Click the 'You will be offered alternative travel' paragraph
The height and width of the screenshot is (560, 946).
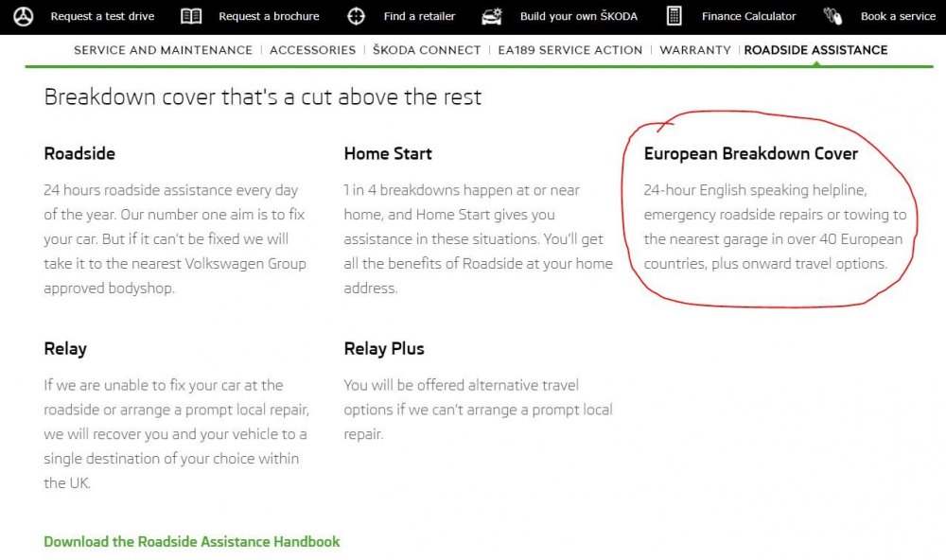point(479,410)
